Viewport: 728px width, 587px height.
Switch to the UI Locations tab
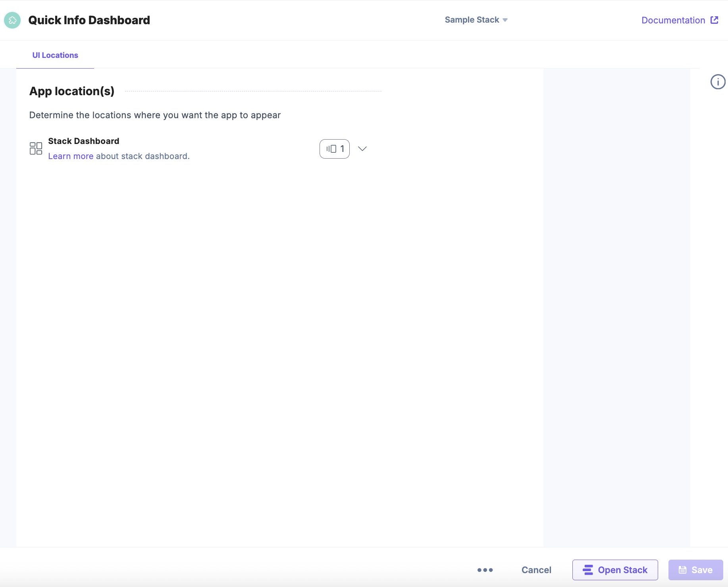55,55
